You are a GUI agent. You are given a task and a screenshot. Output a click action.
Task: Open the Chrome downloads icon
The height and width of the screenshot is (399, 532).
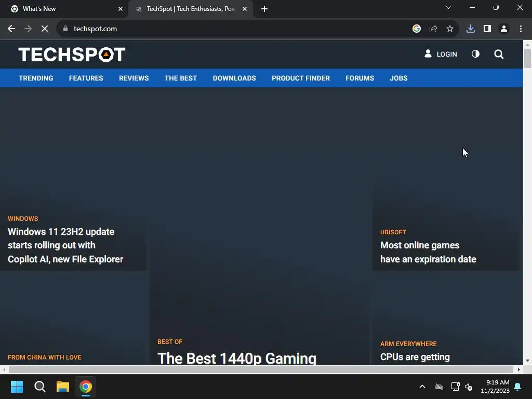pyautogui.click(x=470, y=29)
